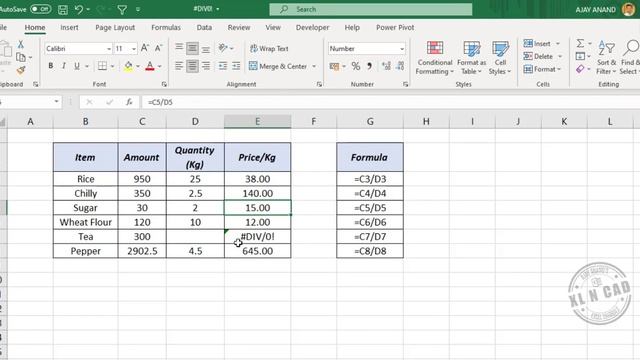Click Sort & Filter button
The image size is (640, 360).
[x=606, y=58]
